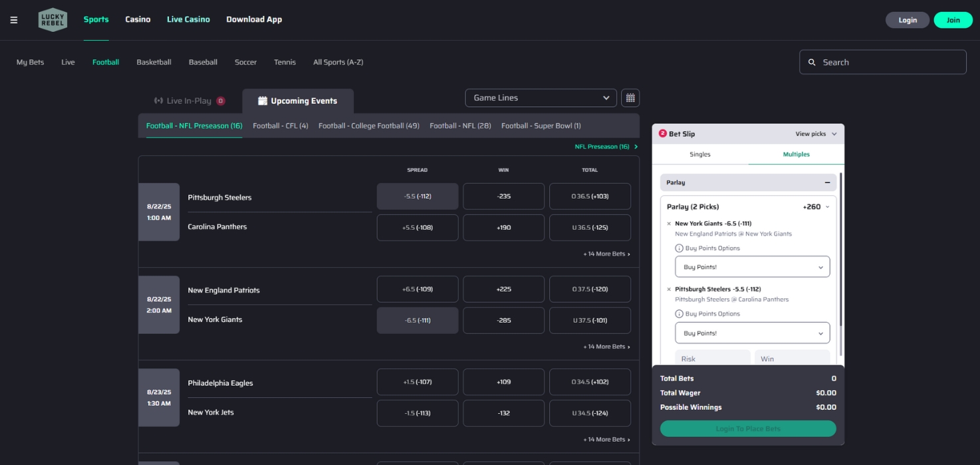This screenshot has width=980, height=465.
Task: Select Patriots moneyline +225
Action: coord(504,290)
